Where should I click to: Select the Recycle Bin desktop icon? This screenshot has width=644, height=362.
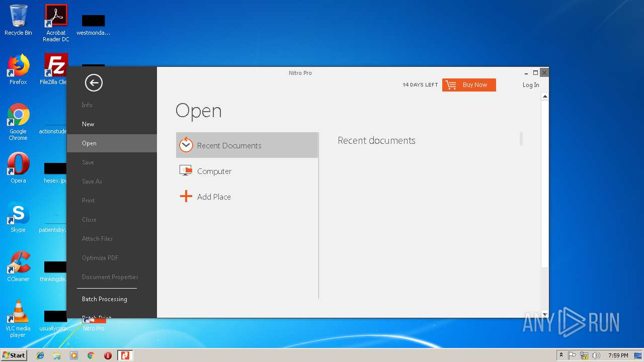pyautogui.click(x=18, y=21)
